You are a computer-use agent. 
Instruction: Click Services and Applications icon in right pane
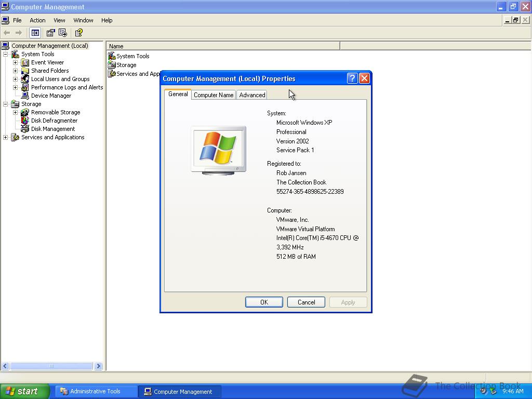coord(112,74)
